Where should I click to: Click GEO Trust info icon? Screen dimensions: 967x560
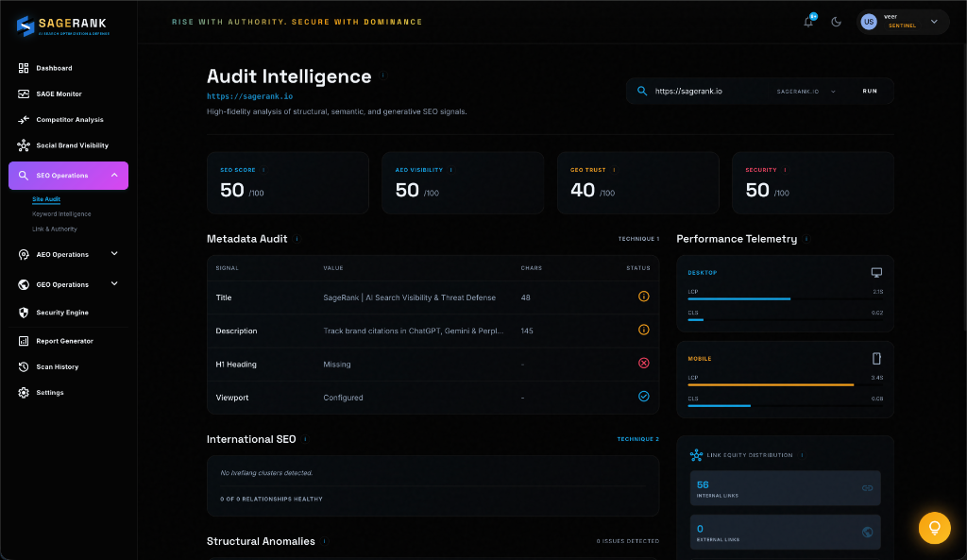pyautogui.click(x=614, y=170)
